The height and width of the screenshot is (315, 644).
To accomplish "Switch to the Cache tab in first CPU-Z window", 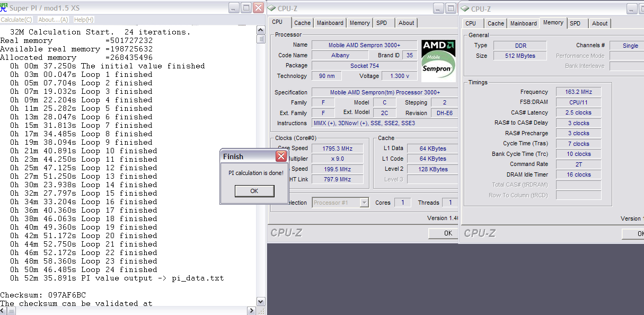I will tap(302, 23).
